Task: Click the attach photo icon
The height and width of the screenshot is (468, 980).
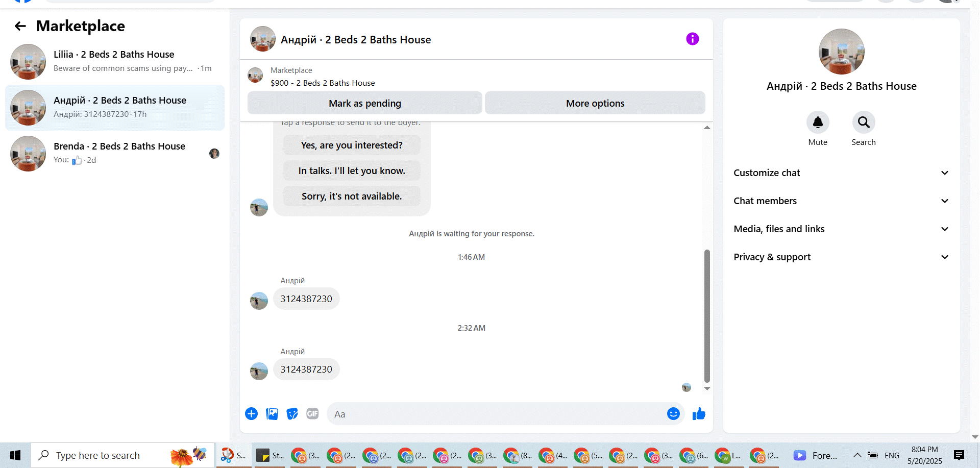Action: (272, 414)
